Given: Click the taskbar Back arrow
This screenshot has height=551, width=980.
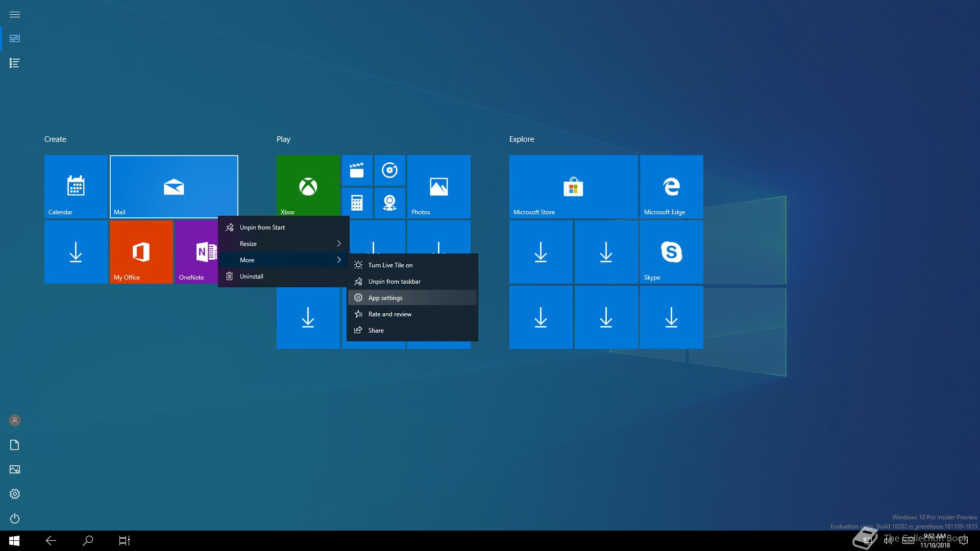Looking at the screenshot, I should [x=51, y=541].
